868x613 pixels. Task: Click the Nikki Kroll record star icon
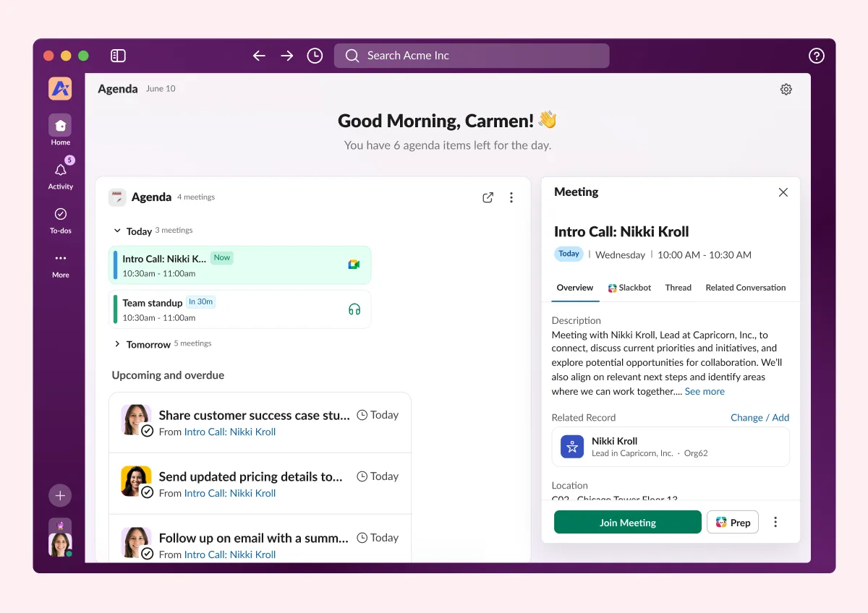point(572,447)
